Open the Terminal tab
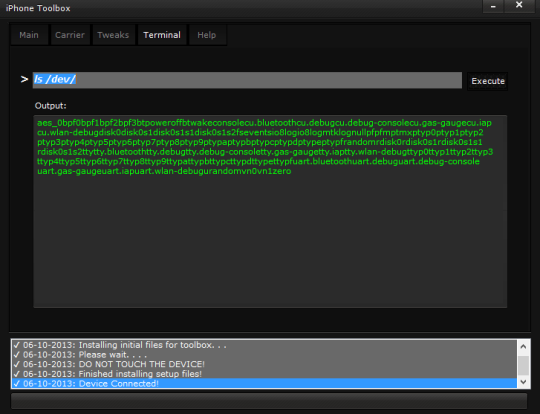The height and width of the screenshot is (414, 540). click(x=162, y=35)
